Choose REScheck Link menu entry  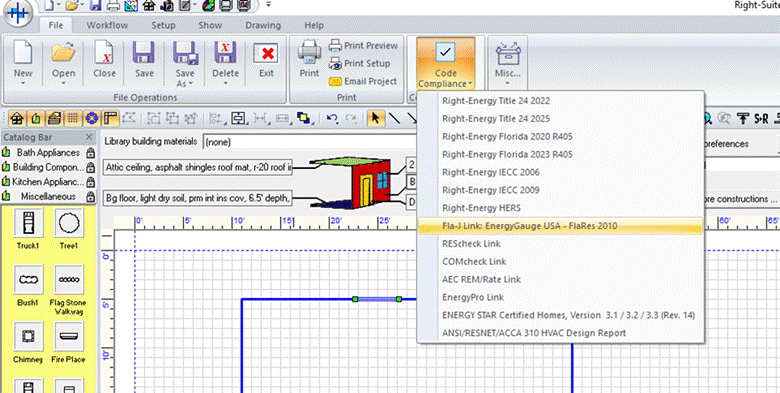560,244
